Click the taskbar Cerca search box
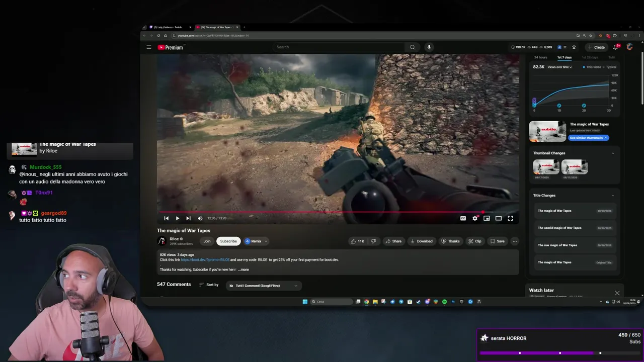Viewport: 644px width, 362px height. 332,302
